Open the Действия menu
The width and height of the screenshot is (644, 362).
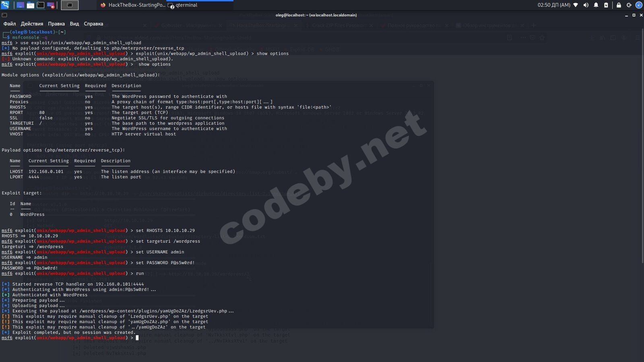[32, 24]
